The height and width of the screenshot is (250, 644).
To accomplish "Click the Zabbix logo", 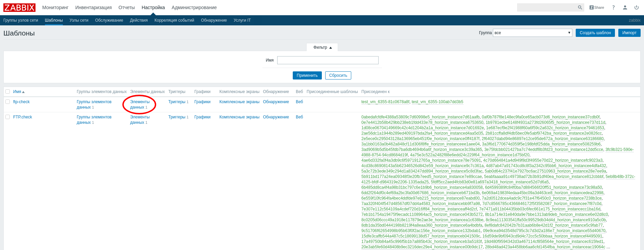I will [x=19, y=7].
